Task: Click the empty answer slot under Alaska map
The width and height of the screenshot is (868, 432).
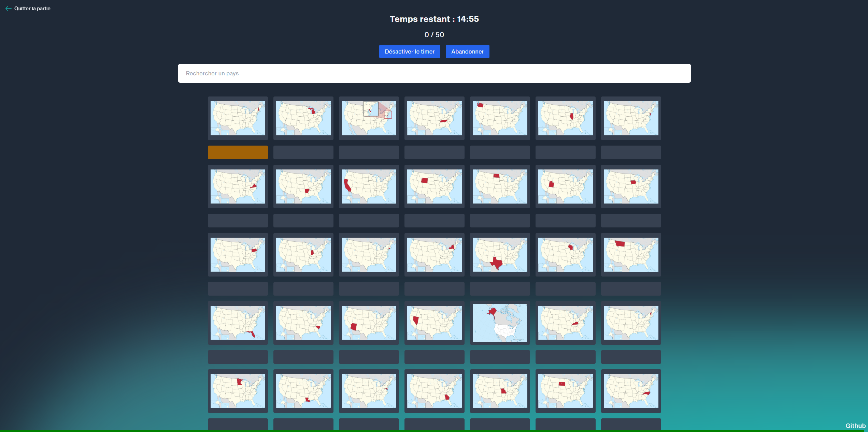Action: [500, 357]
